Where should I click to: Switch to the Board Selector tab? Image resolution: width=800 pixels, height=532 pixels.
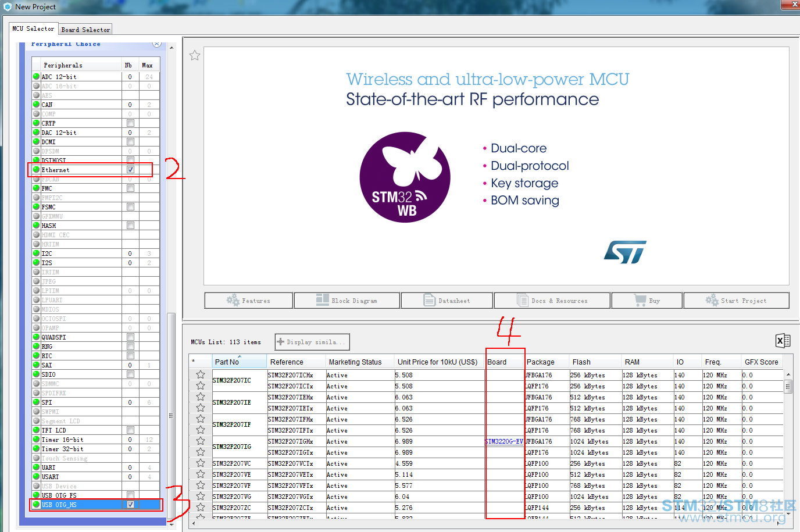[85, 30]
